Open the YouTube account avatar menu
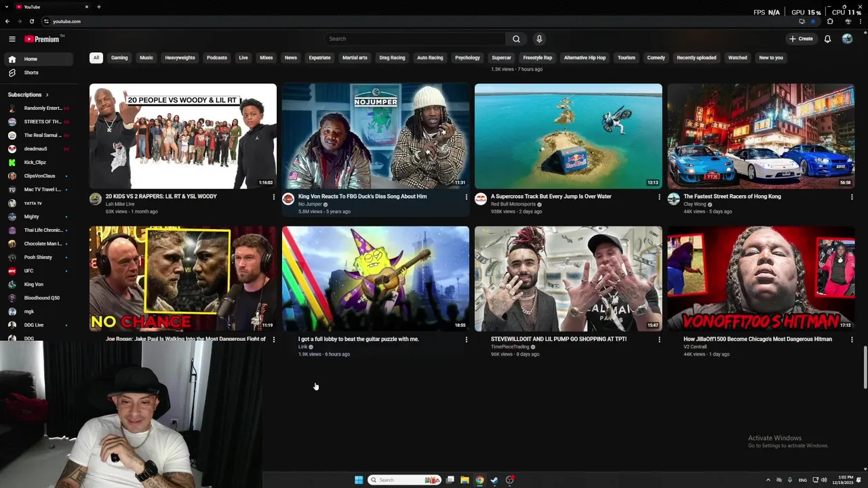The height and width of the screenshot is (488, 868). [847, 39]
